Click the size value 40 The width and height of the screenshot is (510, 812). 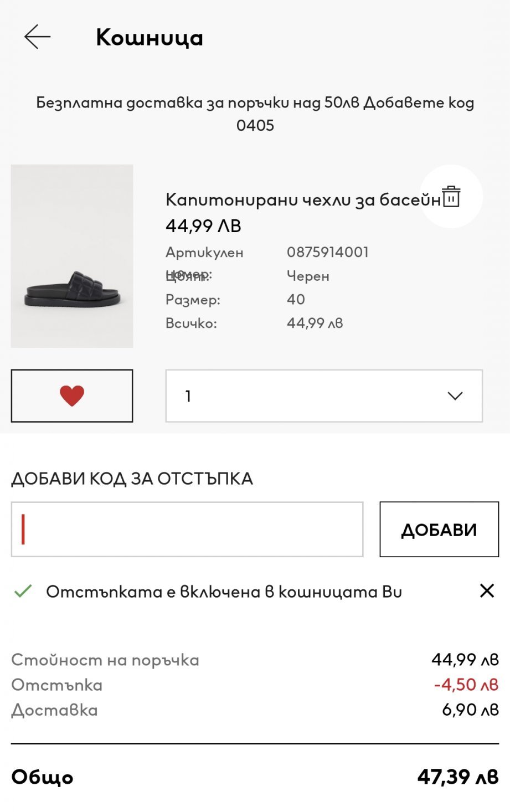296,300
